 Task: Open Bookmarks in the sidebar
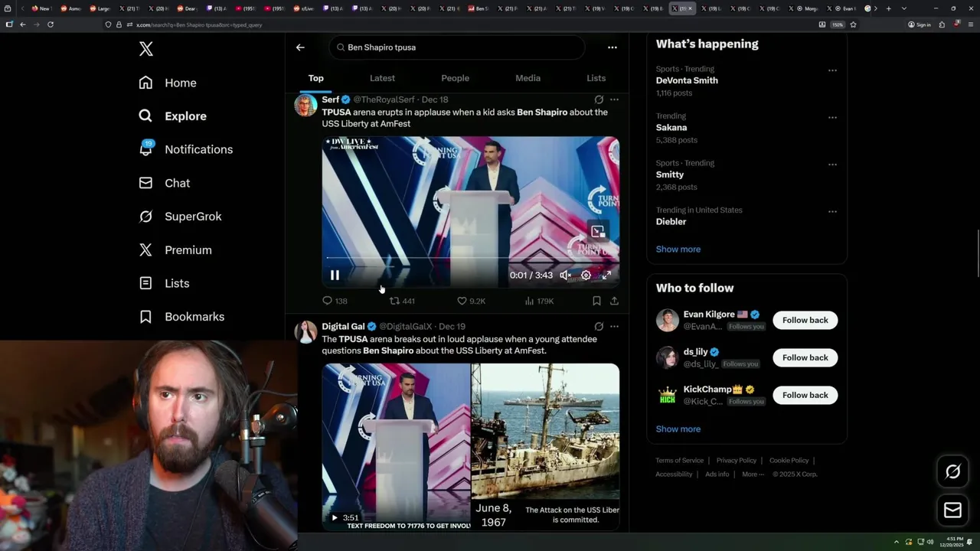pos(181,317)
